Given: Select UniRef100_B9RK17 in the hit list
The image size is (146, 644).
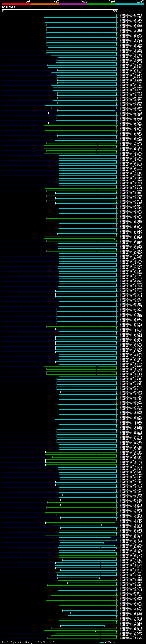Looking at the screenshot, I should [x=131, y=58].
